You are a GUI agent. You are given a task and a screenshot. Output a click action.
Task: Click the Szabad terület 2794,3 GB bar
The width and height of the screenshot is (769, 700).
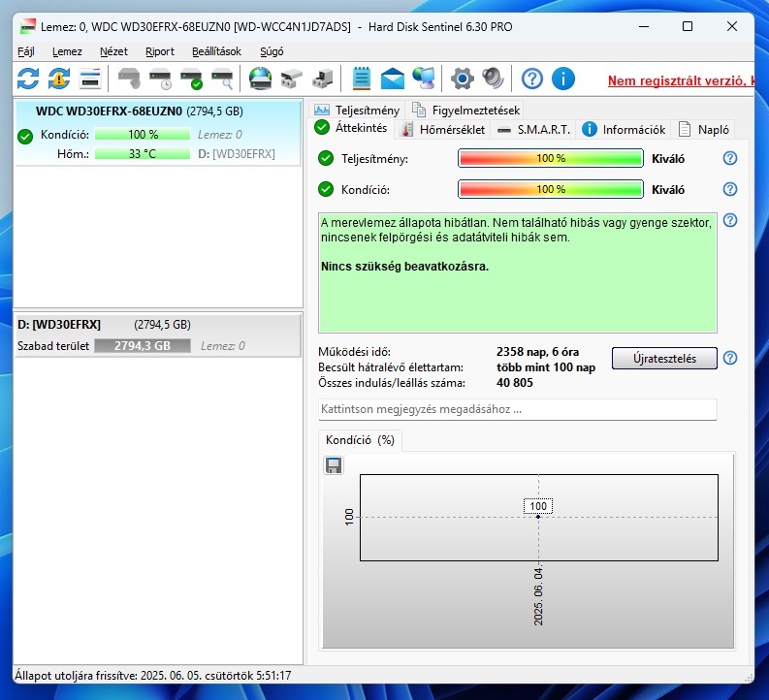coord(143,345)
